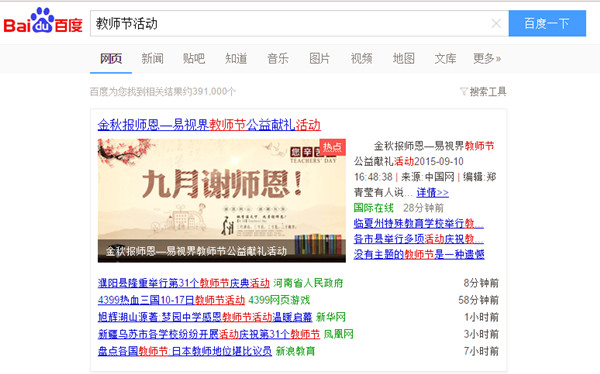The width and height of the screenshot is (600, 374).
Task: Open link 盘点各国教师节:日本教师地位堪比议员
Action: (185, 351)
